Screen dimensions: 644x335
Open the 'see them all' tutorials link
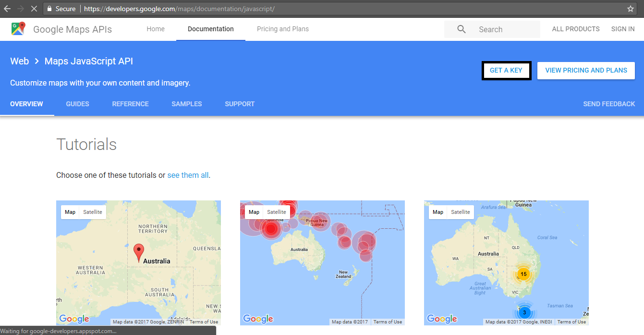click(188, 175)
